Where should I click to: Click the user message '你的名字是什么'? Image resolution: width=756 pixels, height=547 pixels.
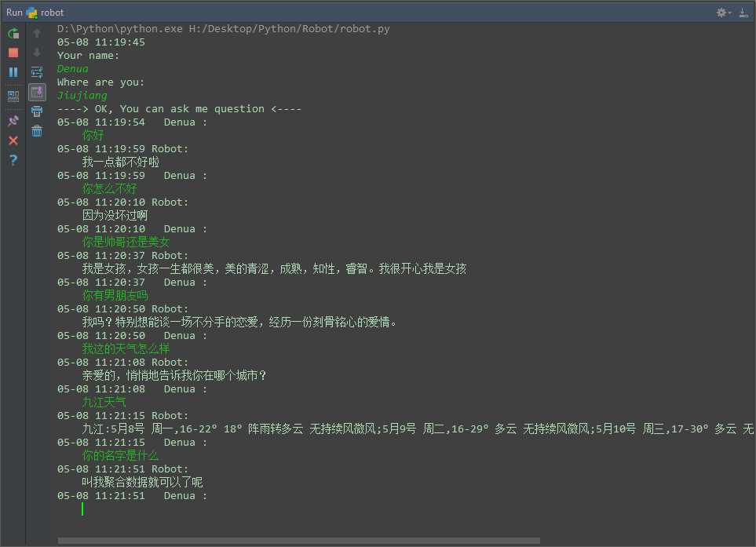click(x=120, y=455)
